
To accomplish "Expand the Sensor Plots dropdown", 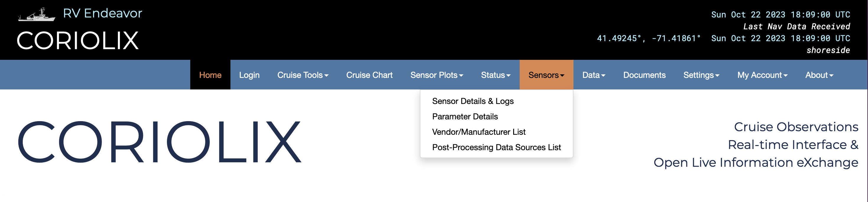I will point(436,75).
